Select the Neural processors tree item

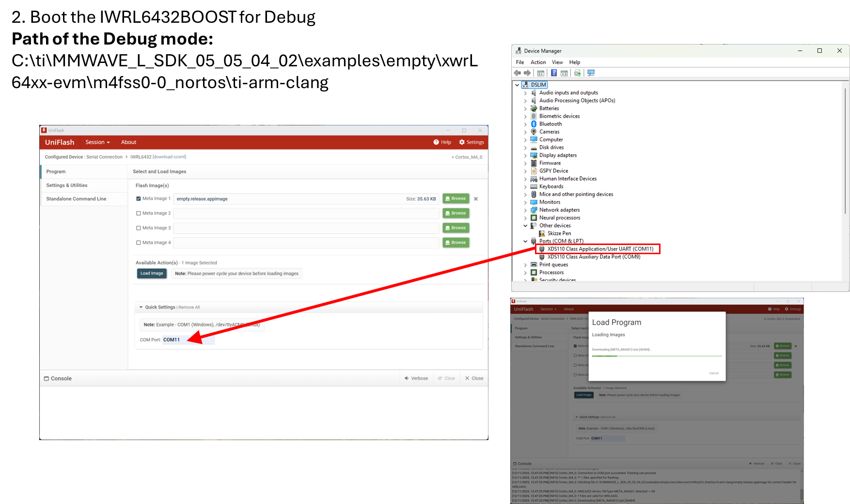pos(559,218)
